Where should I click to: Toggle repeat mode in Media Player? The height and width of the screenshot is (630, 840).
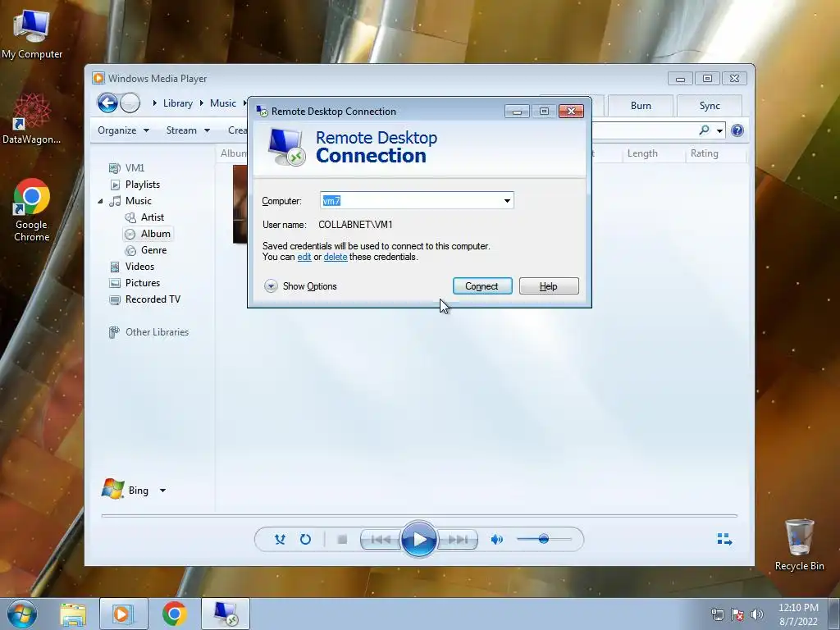tap(305, 540)
